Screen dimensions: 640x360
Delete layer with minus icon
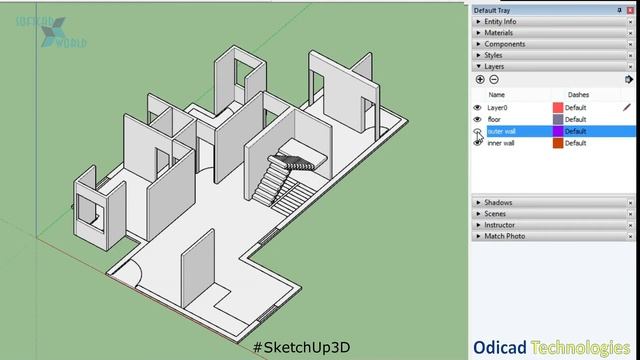(x=494, y=80)
